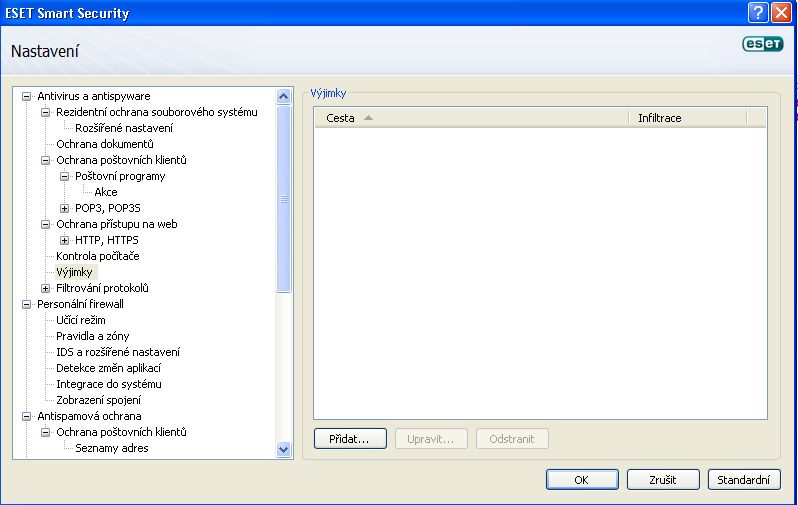798x505 pixels.
Task: Select Antivirus a antispyware in tree
Action: click(94, 96)
